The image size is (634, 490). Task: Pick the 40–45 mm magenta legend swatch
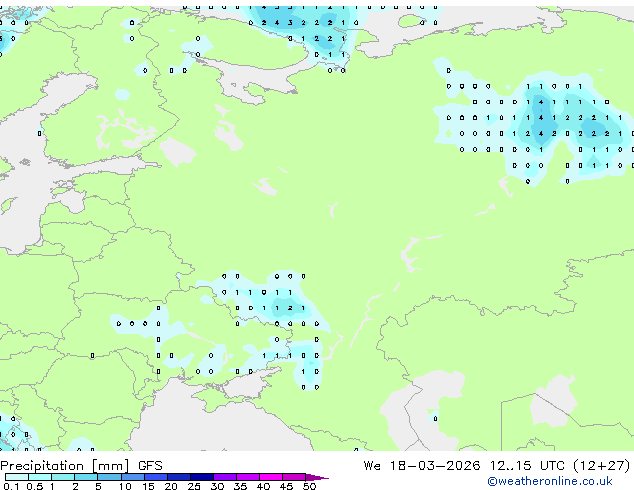[x=271, y=477]
